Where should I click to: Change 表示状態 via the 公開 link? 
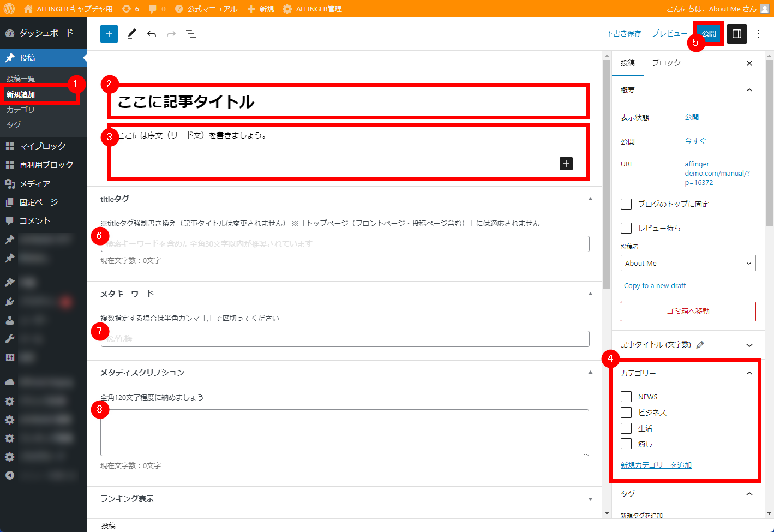pyautogui.click(x=692, y=117)
